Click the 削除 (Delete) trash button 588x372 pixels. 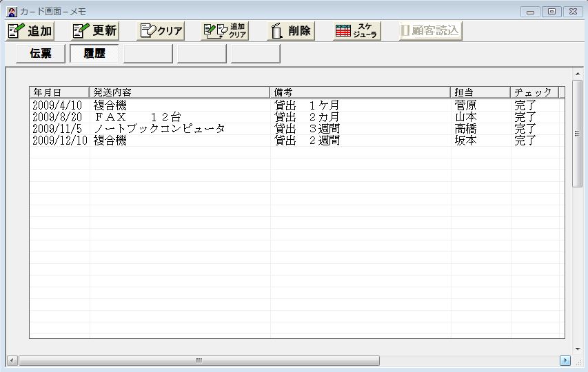tap(291, 31)
